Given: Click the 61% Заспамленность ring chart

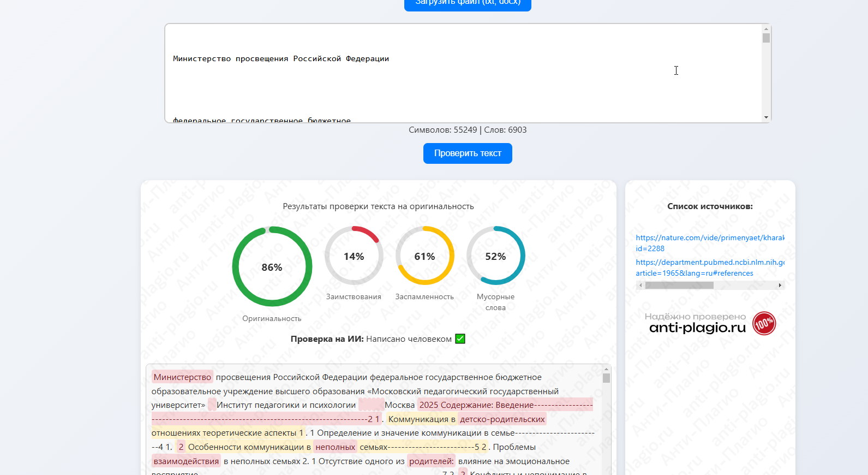Looking at the screenshot, I should point(424,256).
